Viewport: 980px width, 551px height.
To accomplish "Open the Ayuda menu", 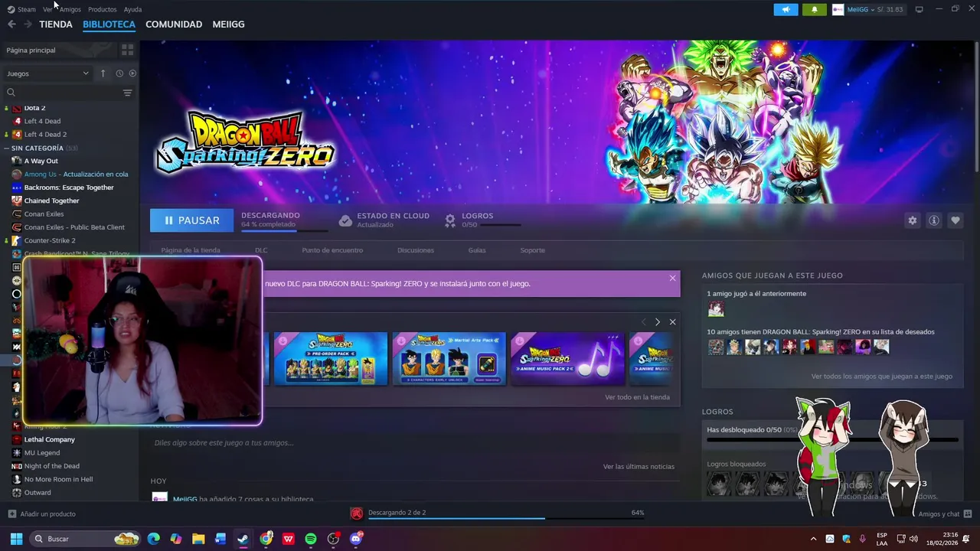I will (x=132, y=9).
